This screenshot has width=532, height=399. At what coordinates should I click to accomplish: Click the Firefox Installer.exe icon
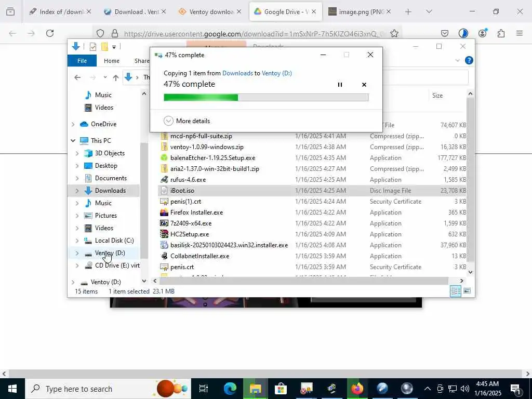coord(164,212)
